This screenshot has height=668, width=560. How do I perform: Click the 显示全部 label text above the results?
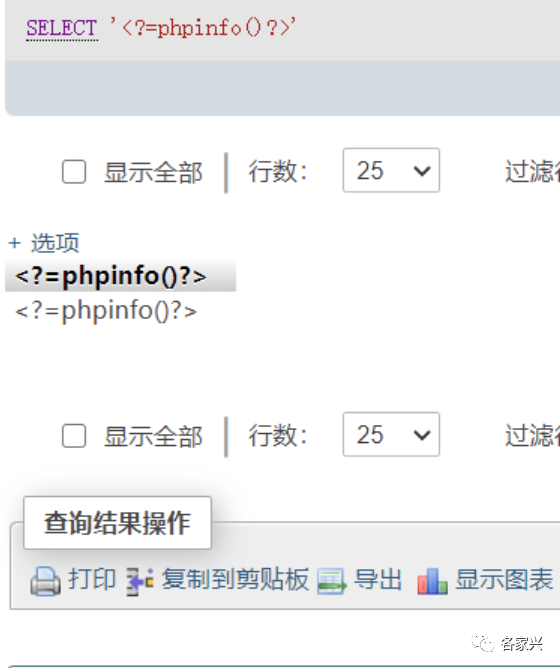153,173
